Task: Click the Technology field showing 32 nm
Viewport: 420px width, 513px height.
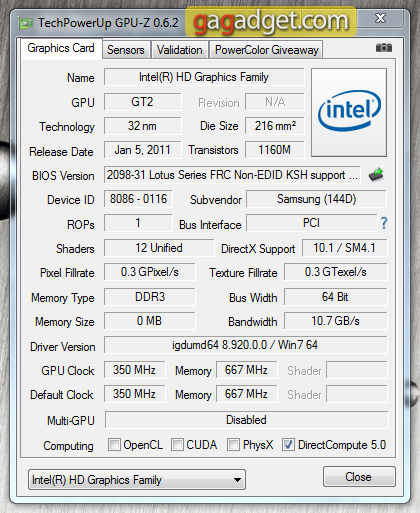Action: coord(143,126)
